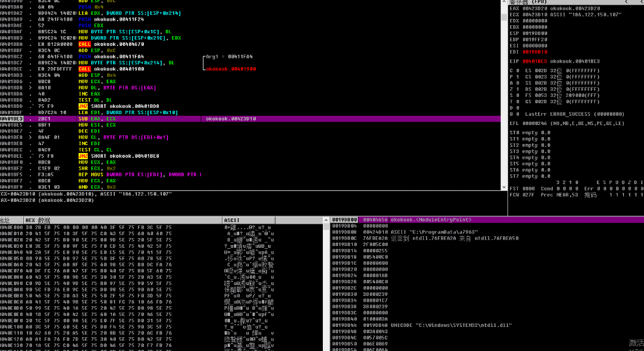Click the registers header left arrow
The height and width of the screenshot is (351, 644).
626,2
